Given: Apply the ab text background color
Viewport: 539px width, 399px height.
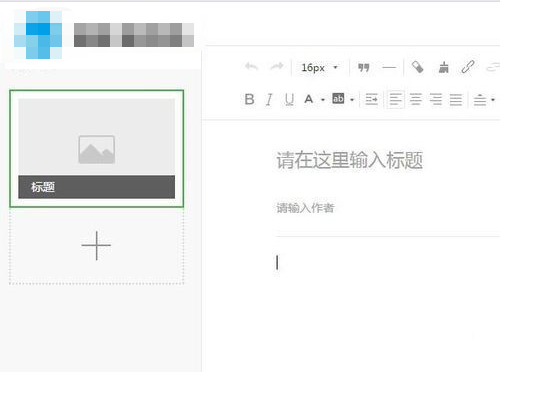Looking at the screenshot, I should (x=338, y=99).
